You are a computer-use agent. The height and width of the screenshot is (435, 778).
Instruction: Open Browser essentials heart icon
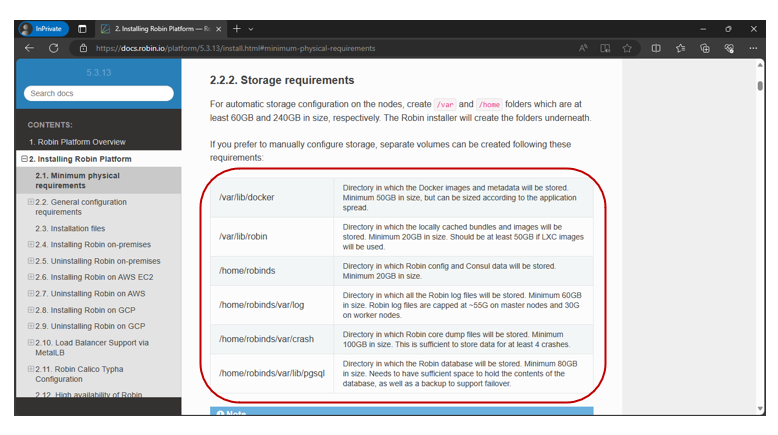(729, 48)
